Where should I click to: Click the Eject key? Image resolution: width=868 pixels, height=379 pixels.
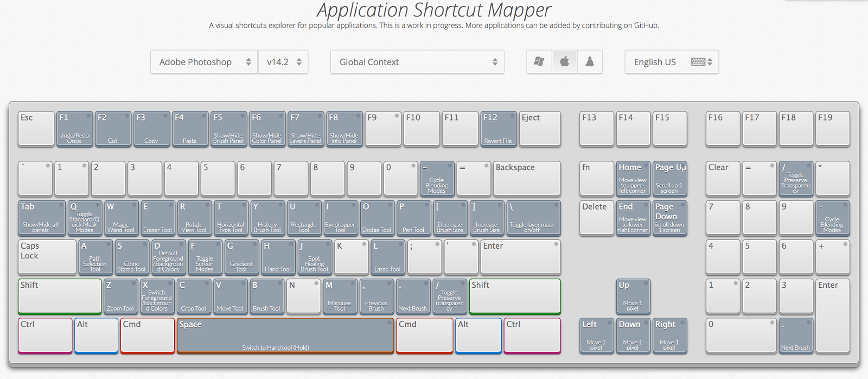[539, 129]
